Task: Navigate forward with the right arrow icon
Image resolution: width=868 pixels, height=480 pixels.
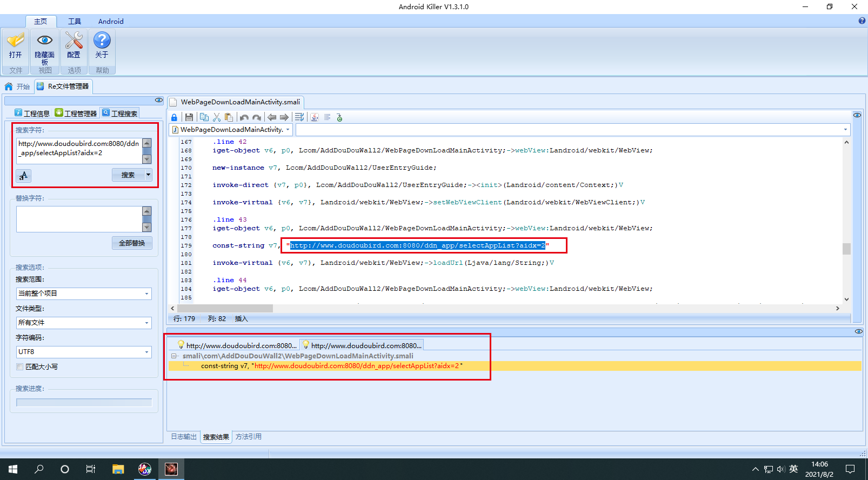Action: [284, 117]
